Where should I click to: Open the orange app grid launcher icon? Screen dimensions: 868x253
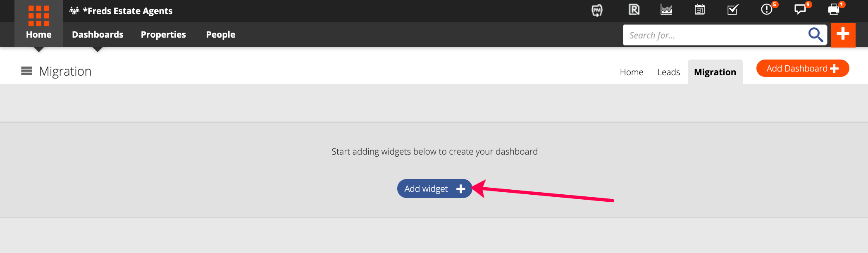[39, 16]
